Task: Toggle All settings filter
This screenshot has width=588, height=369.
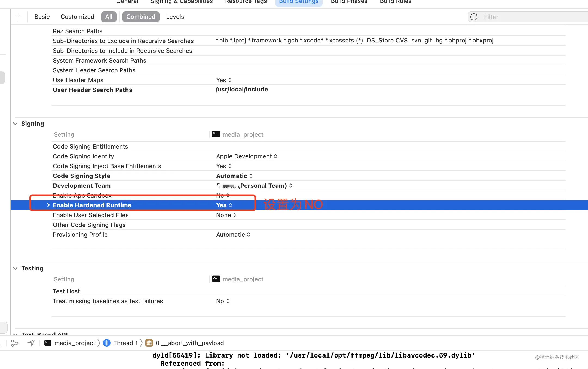Action: tap(109, 17)
